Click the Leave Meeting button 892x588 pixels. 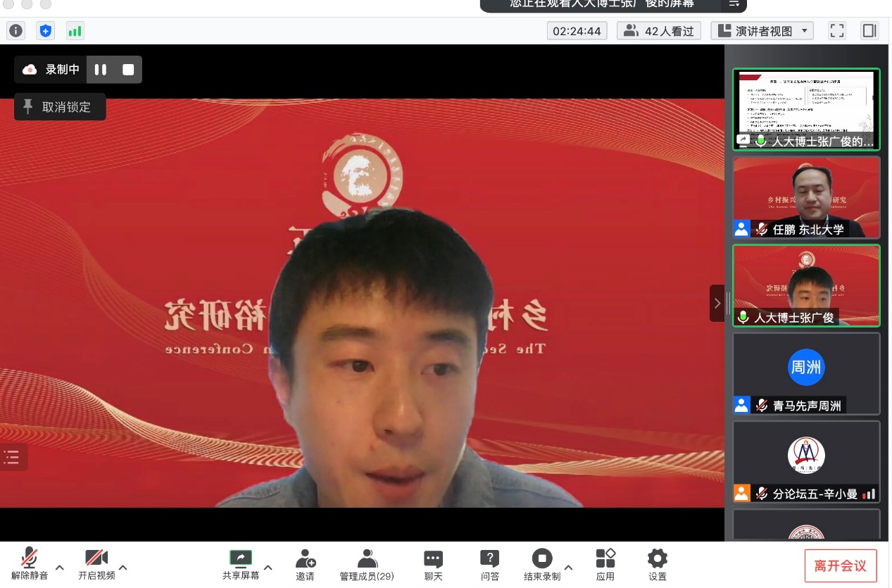840,565
